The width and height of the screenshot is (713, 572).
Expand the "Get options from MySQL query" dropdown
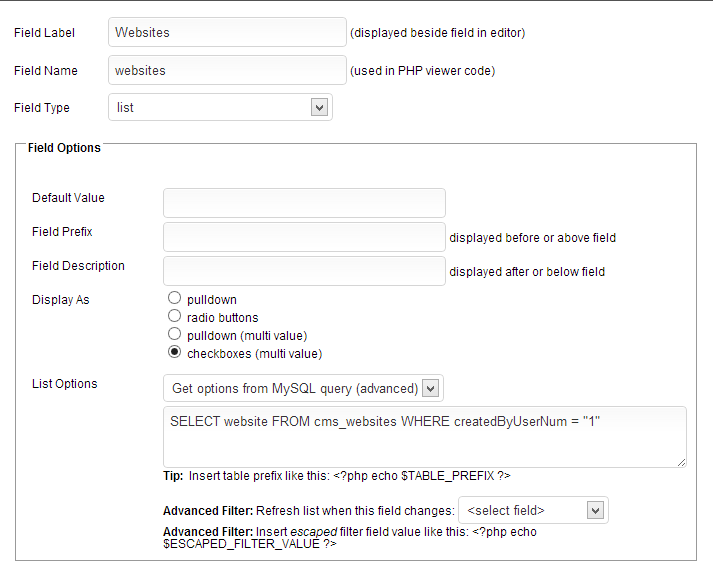[x=303, y=388]
